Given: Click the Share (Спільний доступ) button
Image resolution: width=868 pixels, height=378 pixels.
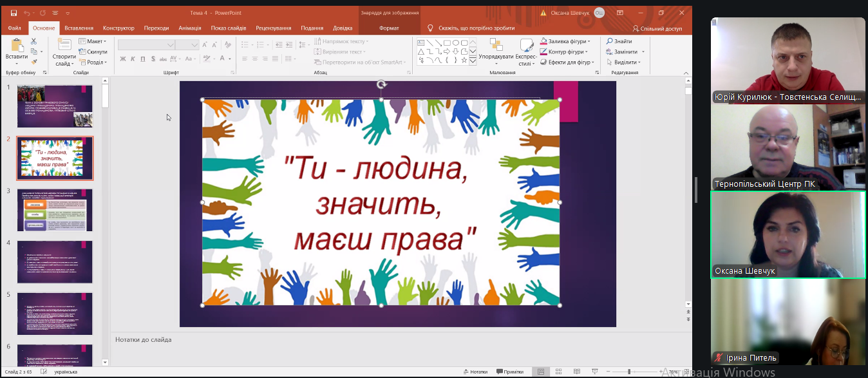Looking at the screenshot, I should [657, 28].
